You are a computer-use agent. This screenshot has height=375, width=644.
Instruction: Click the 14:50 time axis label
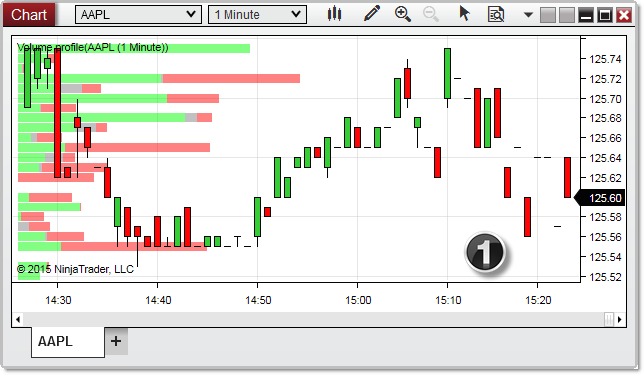[x=258, y=300]
